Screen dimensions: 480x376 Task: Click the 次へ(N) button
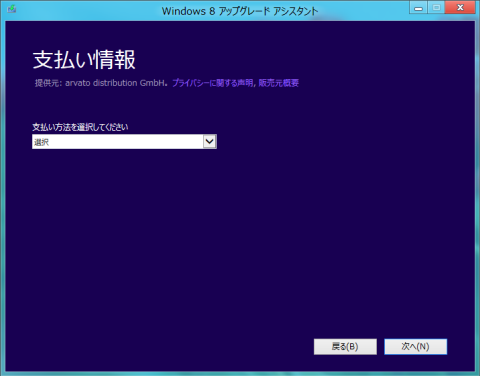[415, 347]
